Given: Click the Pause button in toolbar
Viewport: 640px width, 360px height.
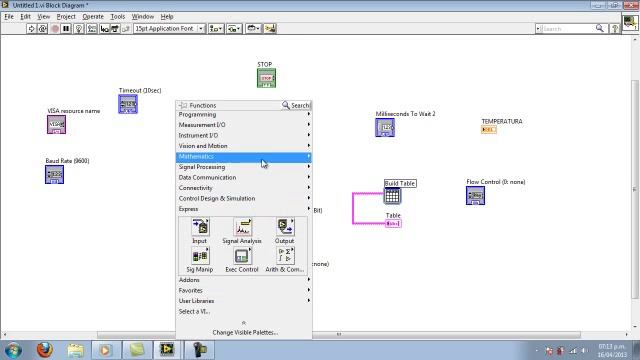Looking at the screenshot, I should (x=66, y=29).
